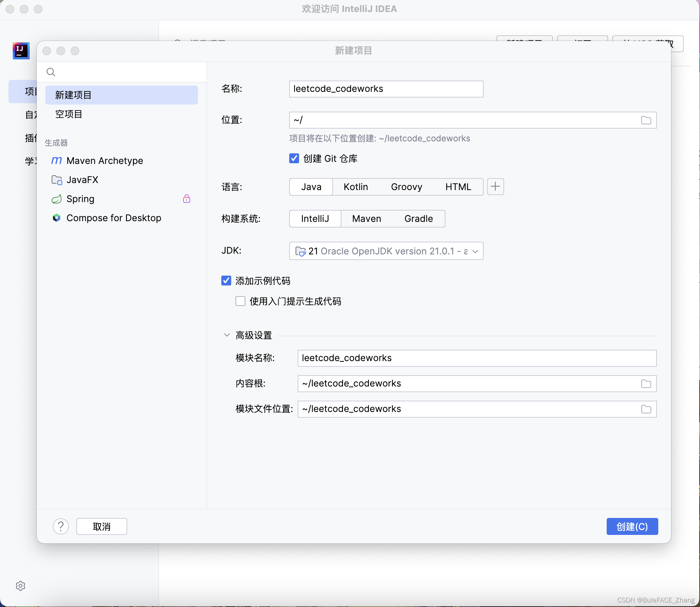The image size is (700, 607).
Task: Select Kotlin as the language
Action: [x=356, y=187]
